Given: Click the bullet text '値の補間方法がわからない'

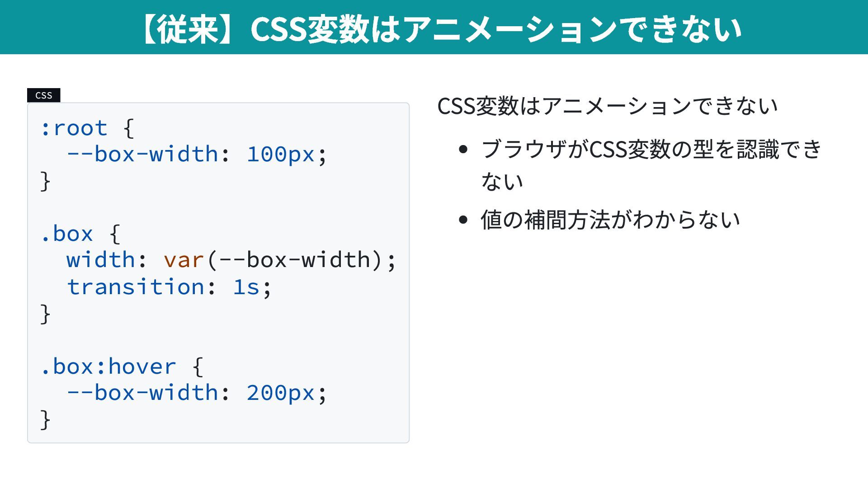Looking at the screenshot, I should click(x=610, y=220).
